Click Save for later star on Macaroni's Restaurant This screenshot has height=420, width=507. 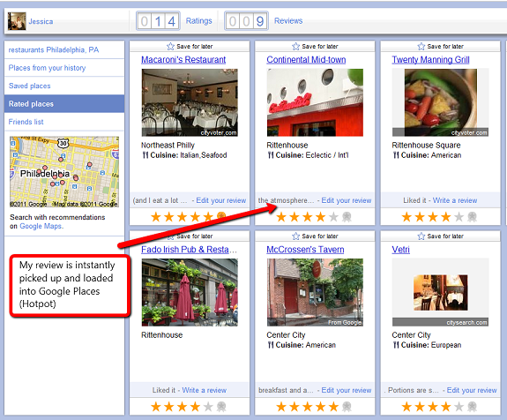[x=170, y=46]
